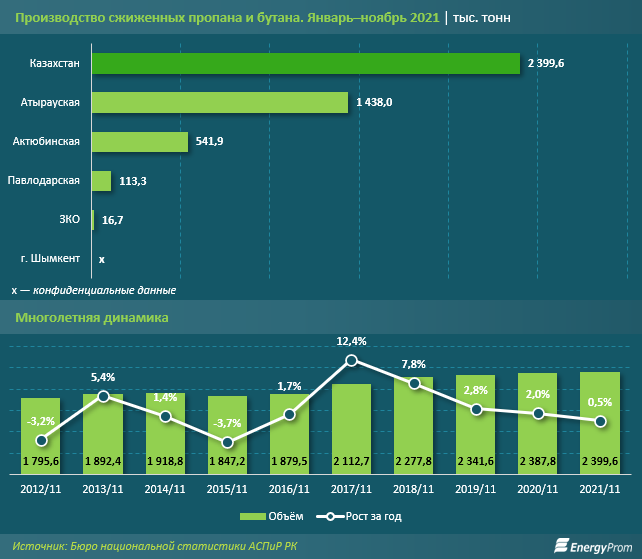Click the ЗКО bar 16,7
This screenshot has width=642, height=559.
(93, 220)
